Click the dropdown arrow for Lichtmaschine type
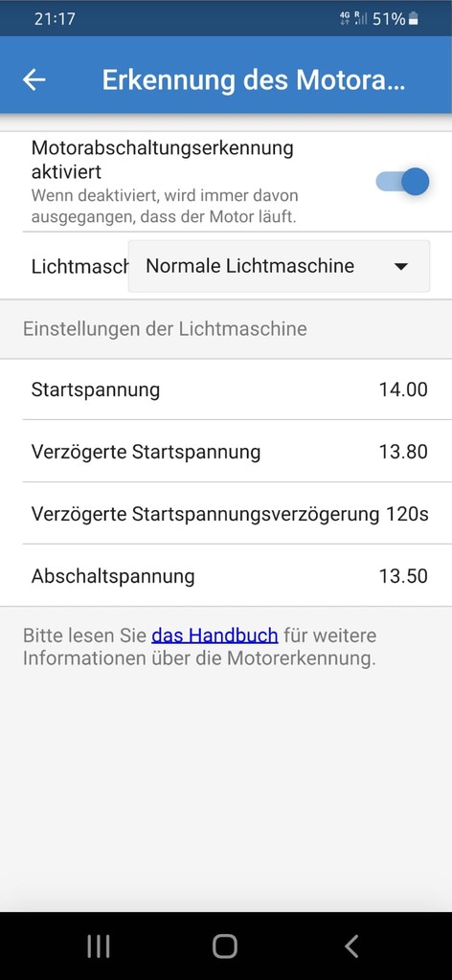Image resolution: width=452 pixels, height=980 pixels. (401, 267)
